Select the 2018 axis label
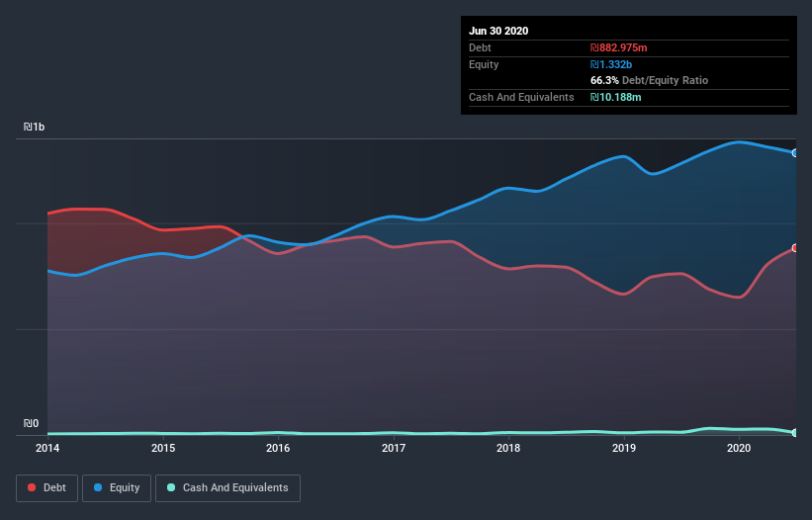This screenshot has height=520, width=812. (508, 448)
